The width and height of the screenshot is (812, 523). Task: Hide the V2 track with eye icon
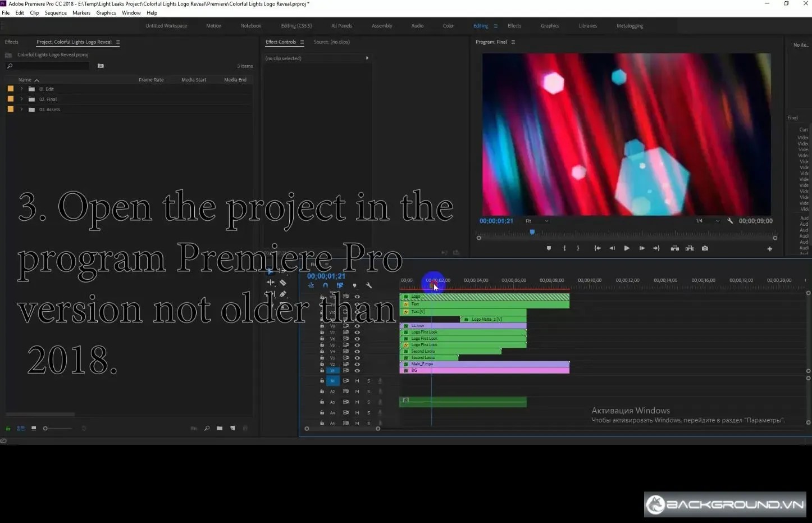point(357,364)
